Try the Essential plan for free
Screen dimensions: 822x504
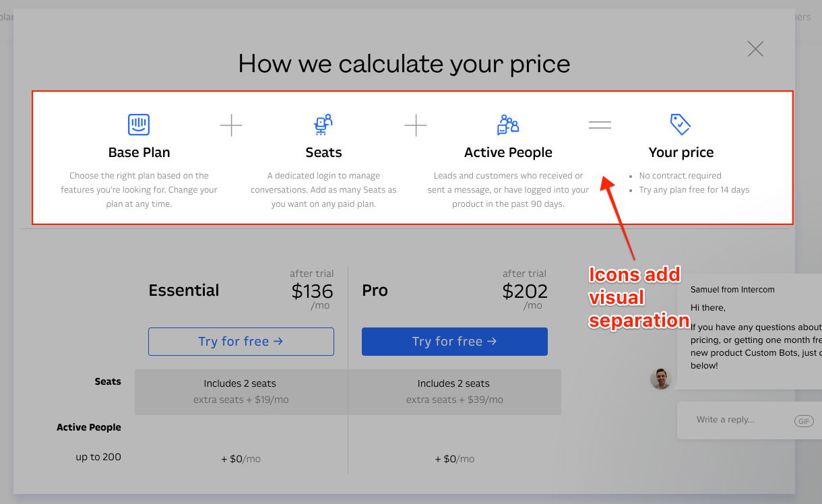241,342
